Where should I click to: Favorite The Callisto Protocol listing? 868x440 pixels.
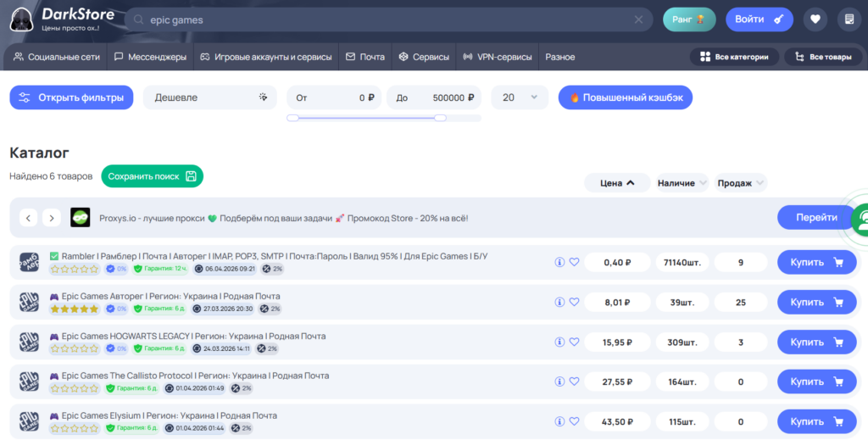click(x=574, y=382)
